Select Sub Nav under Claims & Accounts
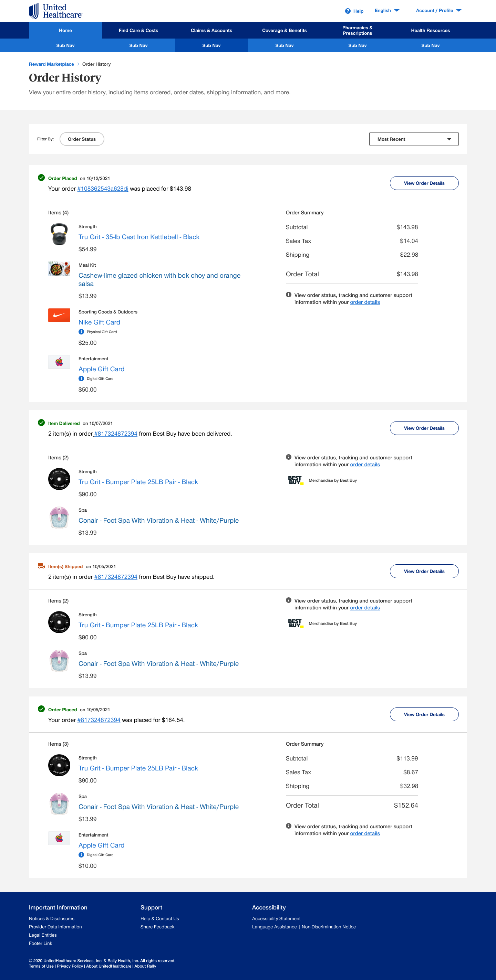 211,45
